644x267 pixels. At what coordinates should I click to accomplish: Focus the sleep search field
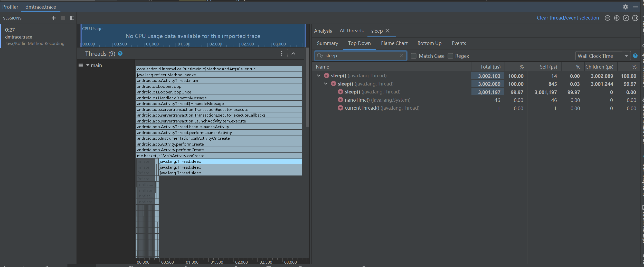tap(361, 56)
